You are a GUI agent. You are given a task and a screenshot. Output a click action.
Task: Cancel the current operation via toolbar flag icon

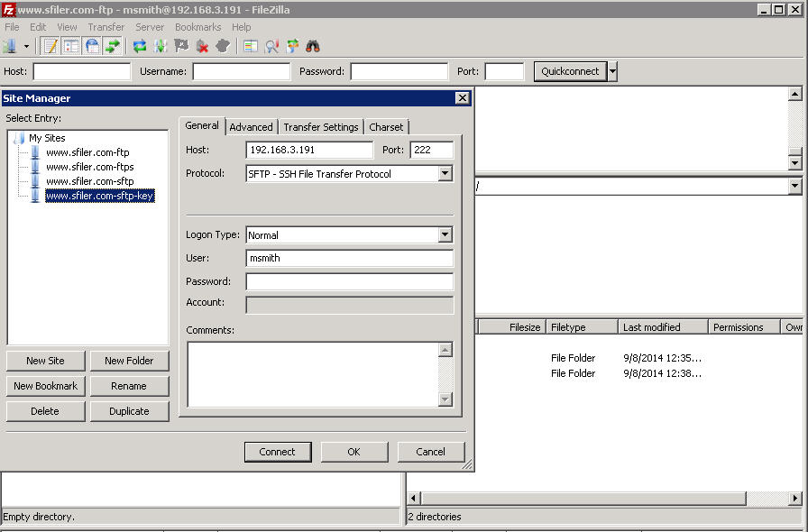click(x=181, y=46)
